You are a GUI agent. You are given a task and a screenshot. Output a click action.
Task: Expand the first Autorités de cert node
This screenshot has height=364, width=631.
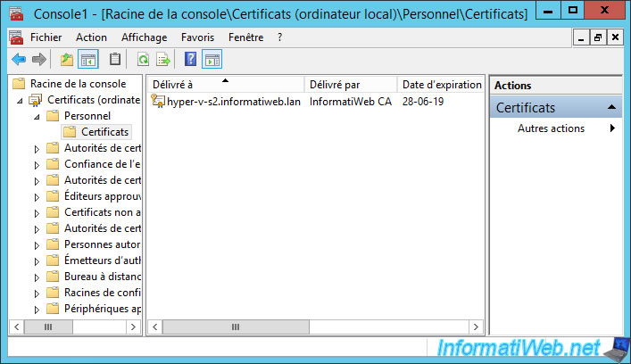[x=37, y=149]
